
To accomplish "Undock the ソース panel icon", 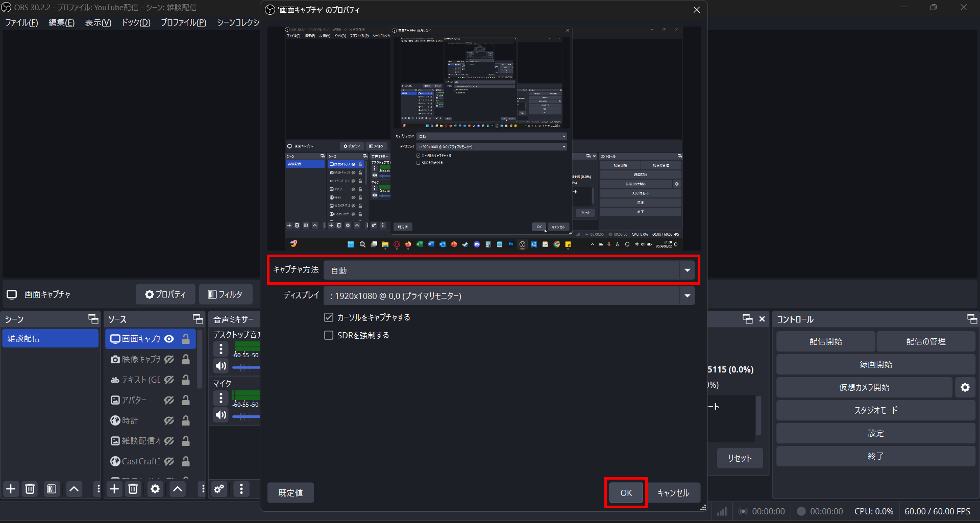I will point(198,319).
